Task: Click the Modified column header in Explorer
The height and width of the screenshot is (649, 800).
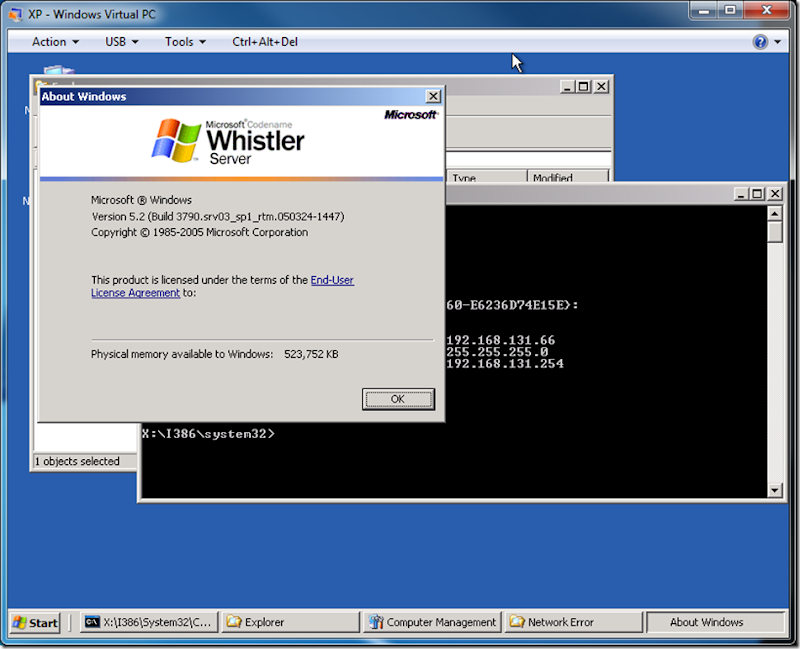Action: (x=567, y=177)
